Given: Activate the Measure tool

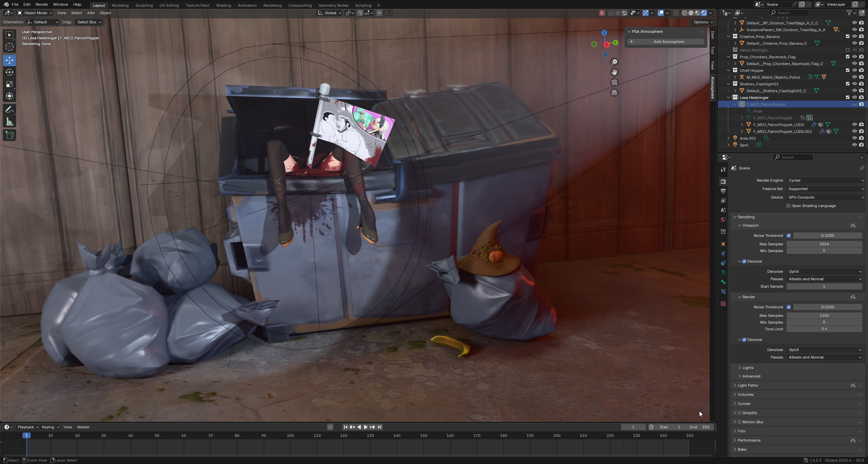Looking at the screenshot, I should [x=9, y=122].
